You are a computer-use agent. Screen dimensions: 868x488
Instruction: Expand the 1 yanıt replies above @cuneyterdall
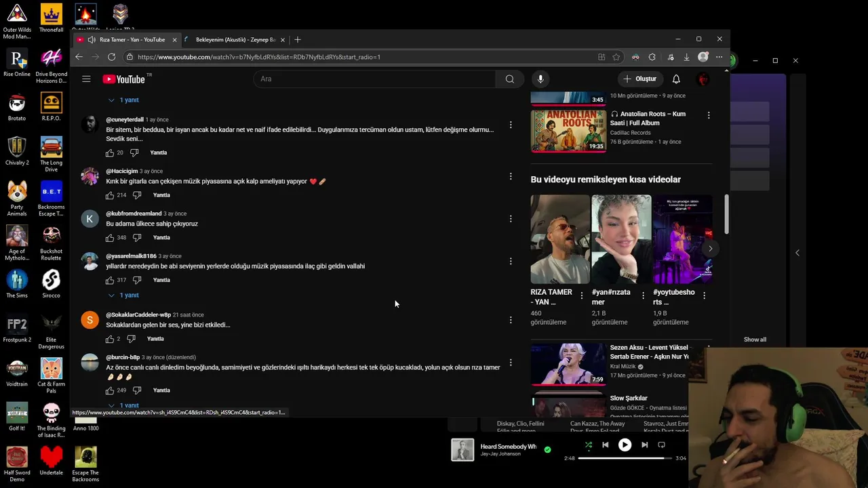point(123,100)
